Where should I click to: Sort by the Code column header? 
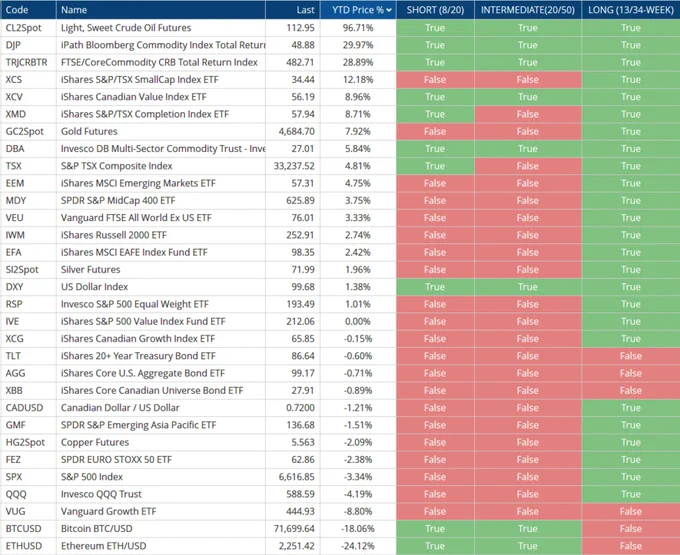[17, 10]
